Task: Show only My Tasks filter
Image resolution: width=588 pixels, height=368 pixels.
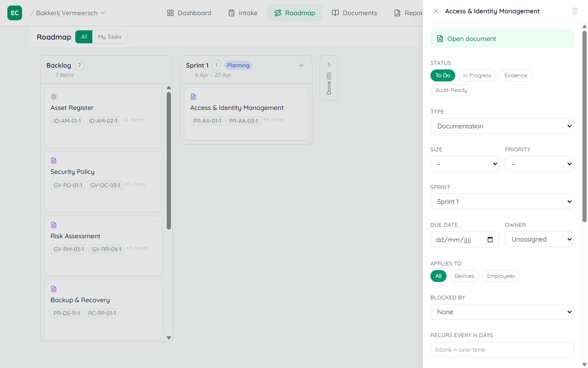Action: click(x=110, y=37)
